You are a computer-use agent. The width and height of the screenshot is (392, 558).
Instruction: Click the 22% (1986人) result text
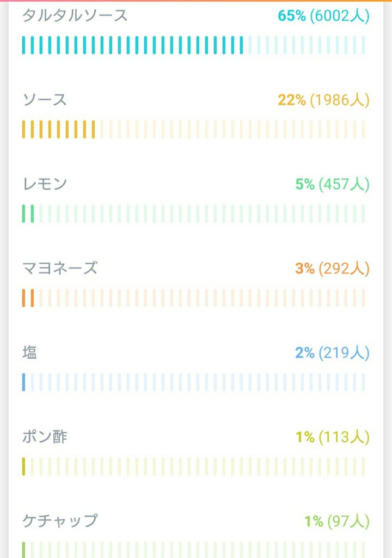pyautogui.click(x=324, y=100)
